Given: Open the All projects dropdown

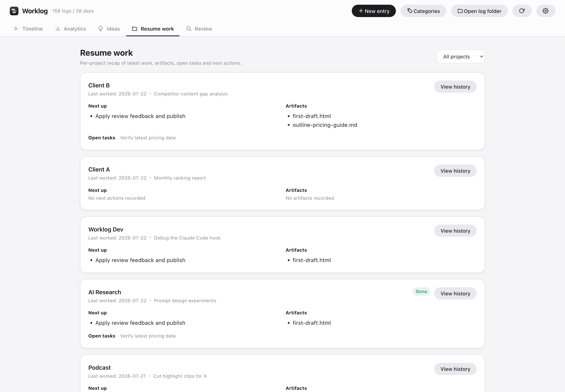Looking at the screenshot, I should tap(460, 56).
